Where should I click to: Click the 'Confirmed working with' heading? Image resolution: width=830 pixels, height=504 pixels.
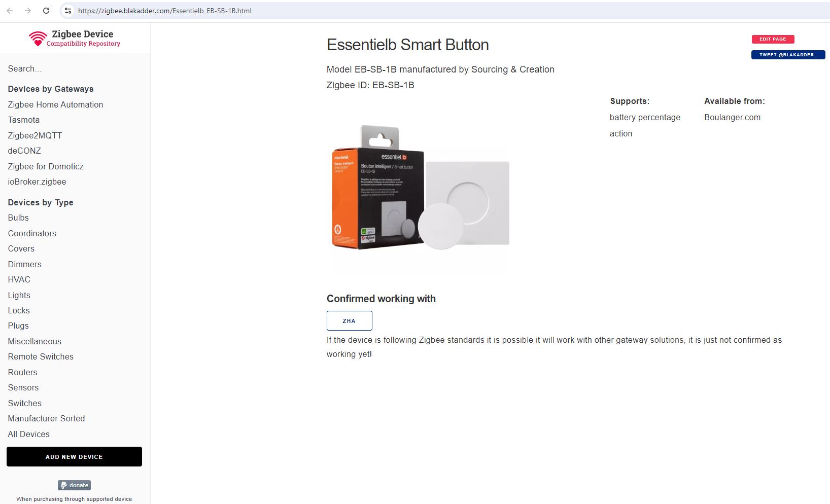tap(381, 299)
